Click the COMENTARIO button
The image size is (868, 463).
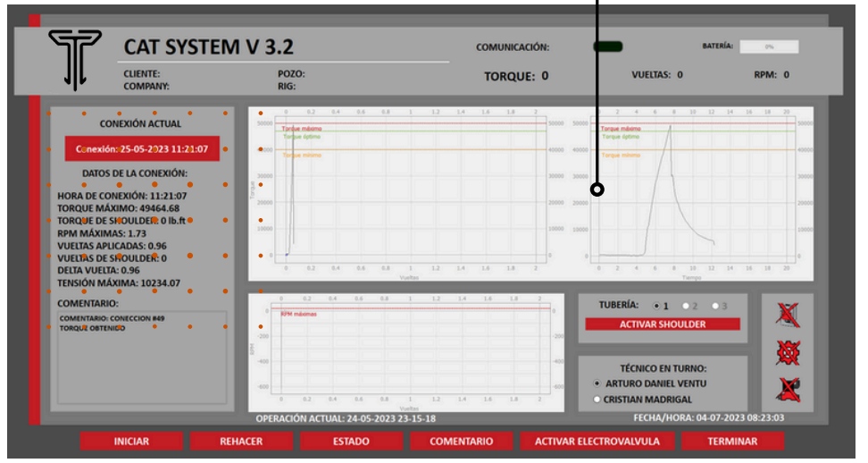coord(461,441)
